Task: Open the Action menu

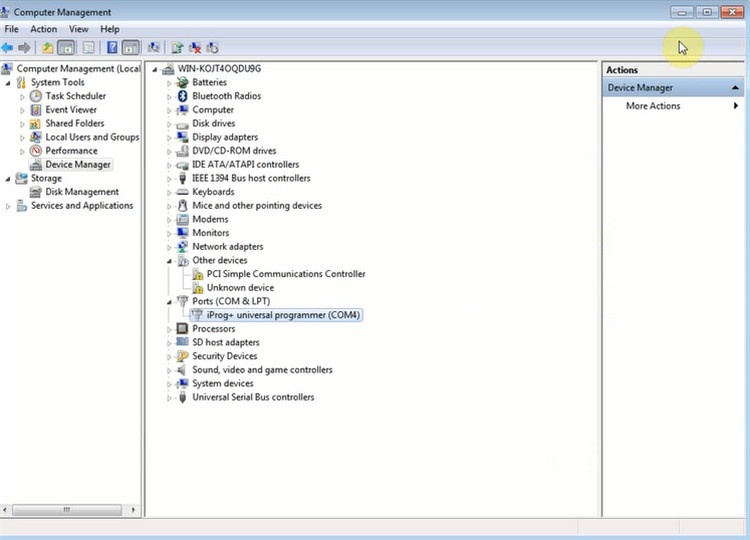Action: pos(43,29)
